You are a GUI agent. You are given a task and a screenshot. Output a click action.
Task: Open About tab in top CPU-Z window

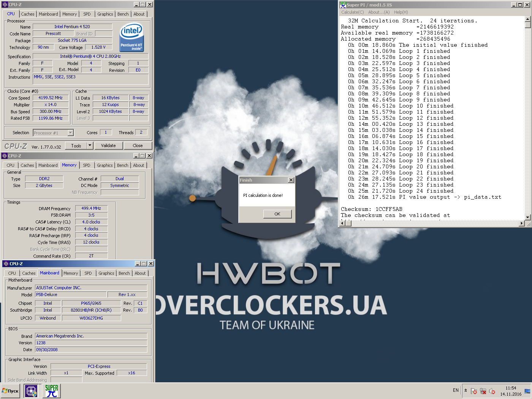click(x=139, y=14)
